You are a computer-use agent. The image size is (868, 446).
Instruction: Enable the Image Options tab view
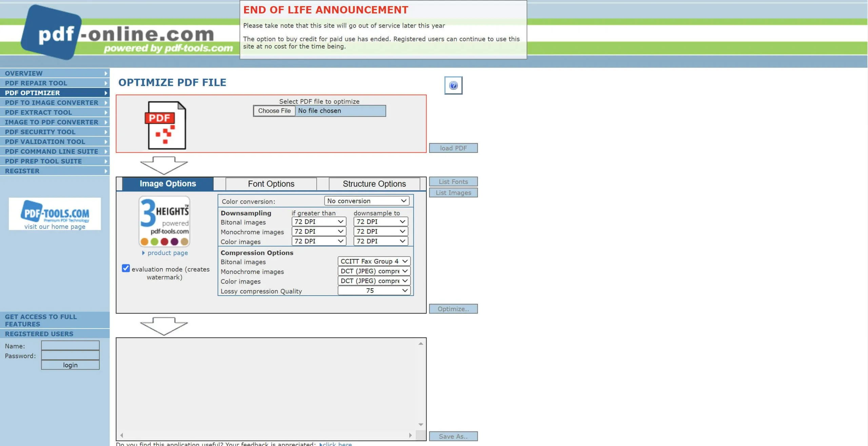167,183
